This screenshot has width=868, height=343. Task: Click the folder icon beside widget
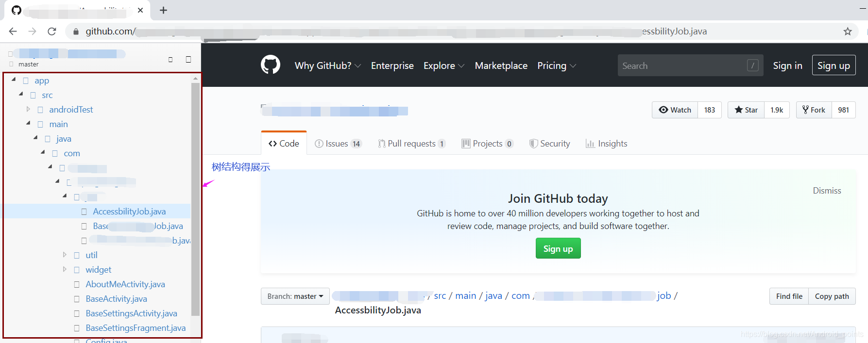(77, 270)
